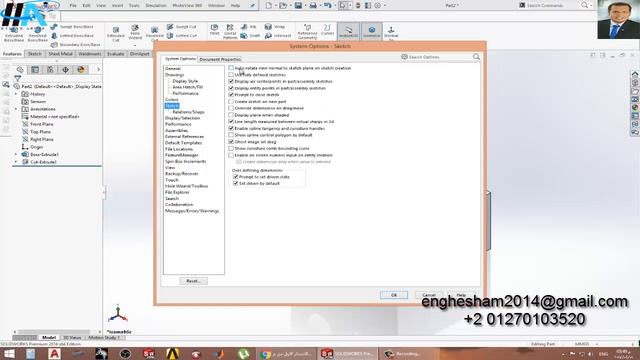Enable Override dimensions on drag/move
Image resolution: width=640 pixels, height=360 pixels.
(231, 108)
